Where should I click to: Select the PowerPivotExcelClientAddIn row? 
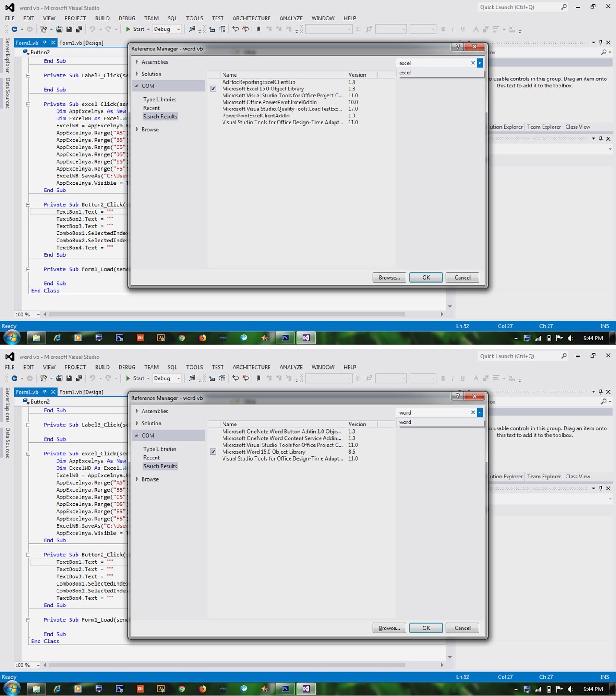(302, 116)
